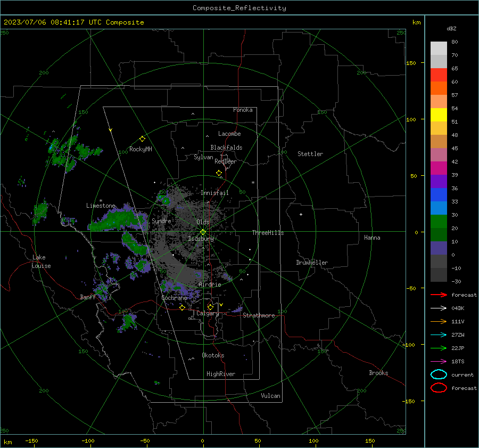Click the yellow radar-site diamond at the map center
The image size is (479, 448).
203,232
